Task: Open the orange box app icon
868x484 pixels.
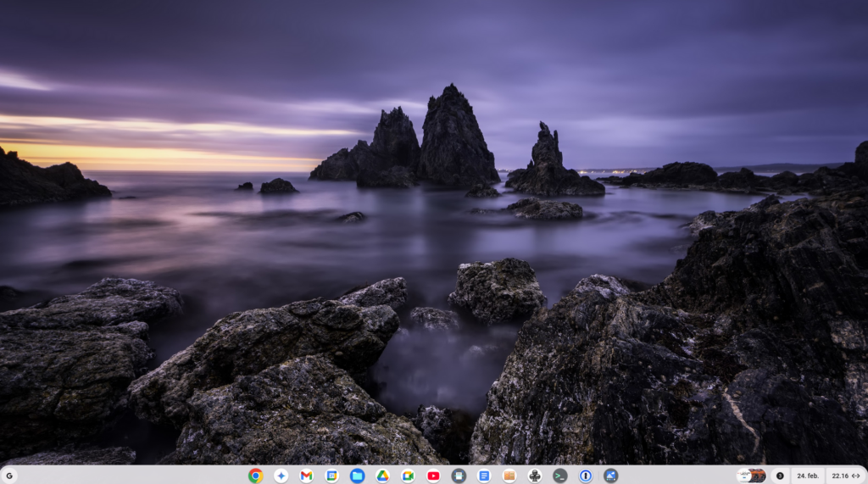Action: (x=509, y=476)
